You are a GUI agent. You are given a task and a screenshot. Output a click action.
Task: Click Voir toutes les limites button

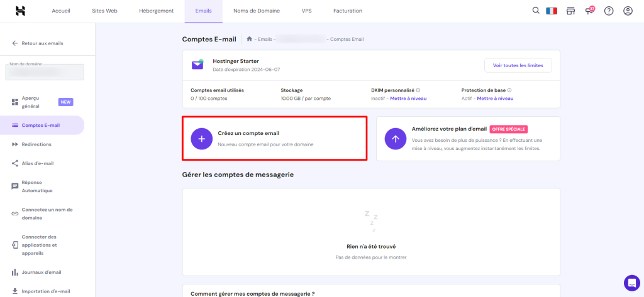point(518,65)
